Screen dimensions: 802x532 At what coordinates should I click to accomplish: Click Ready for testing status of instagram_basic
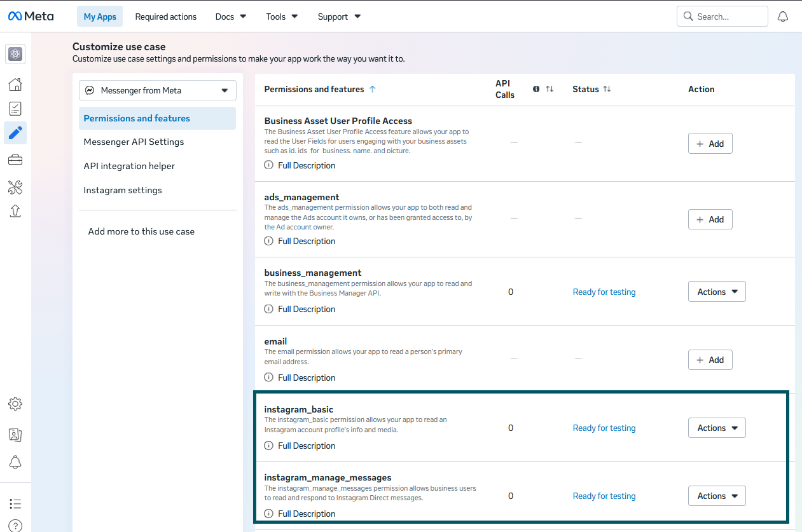pyautogui.click(x=604, y=428)
